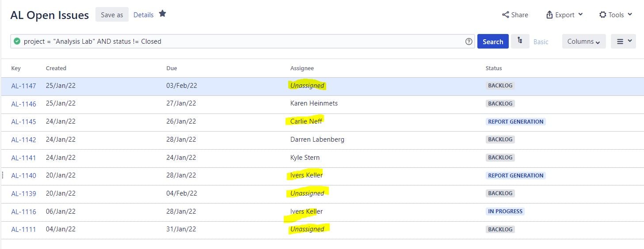The image size is (644, 249).
Task: Sort by the Key column header
Action: 16,68
